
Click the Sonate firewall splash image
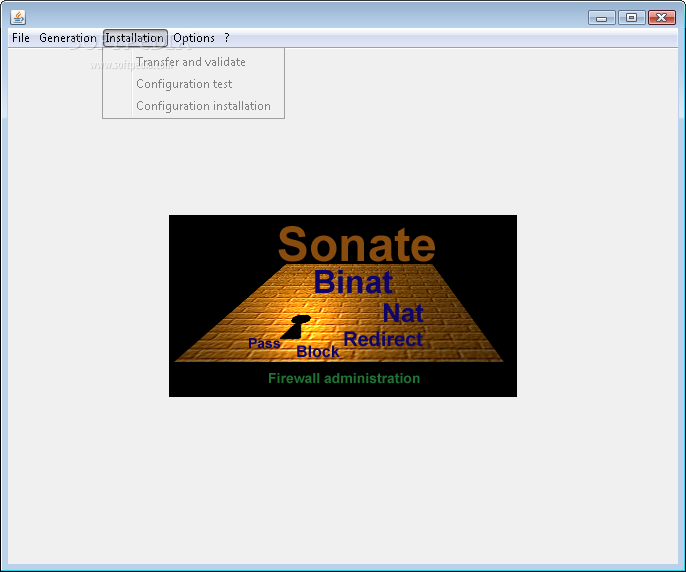point(343,306)
